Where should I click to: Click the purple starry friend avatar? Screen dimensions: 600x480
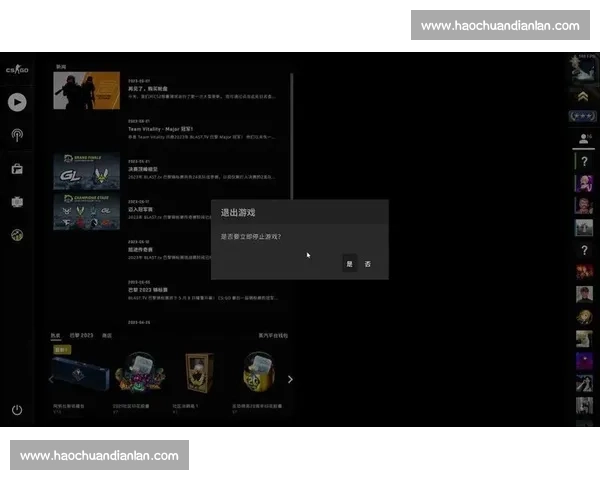584,361
